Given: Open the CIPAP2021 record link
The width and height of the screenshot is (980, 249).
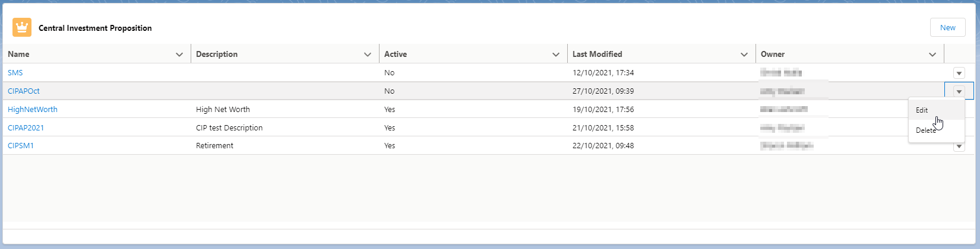Looking at the screenshot, I should coord(26,128).
